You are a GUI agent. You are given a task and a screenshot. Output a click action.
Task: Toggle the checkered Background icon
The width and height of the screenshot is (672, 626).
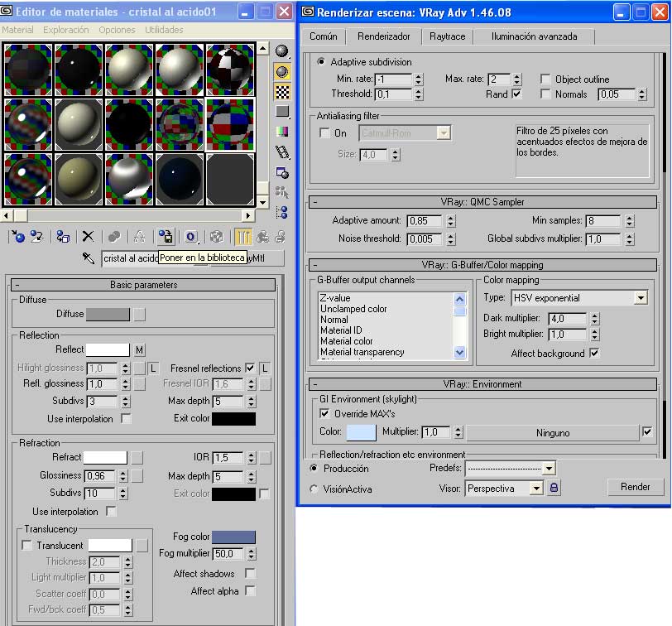coord(282,92)
